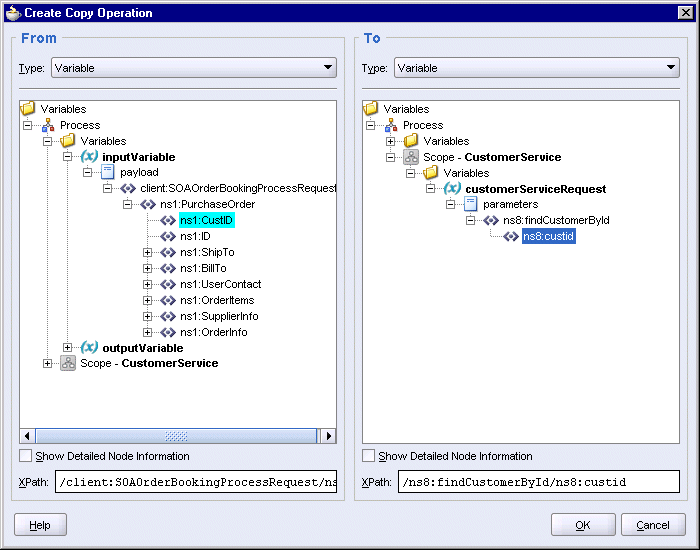
Task: Click the Process Variables folder icon in To tree
Action: click(411, 141)
